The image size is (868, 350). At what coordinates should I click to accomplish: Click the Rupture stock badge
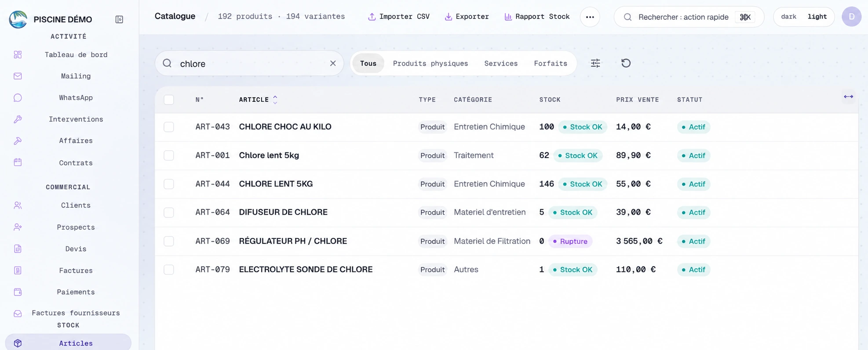coord(570,241)
